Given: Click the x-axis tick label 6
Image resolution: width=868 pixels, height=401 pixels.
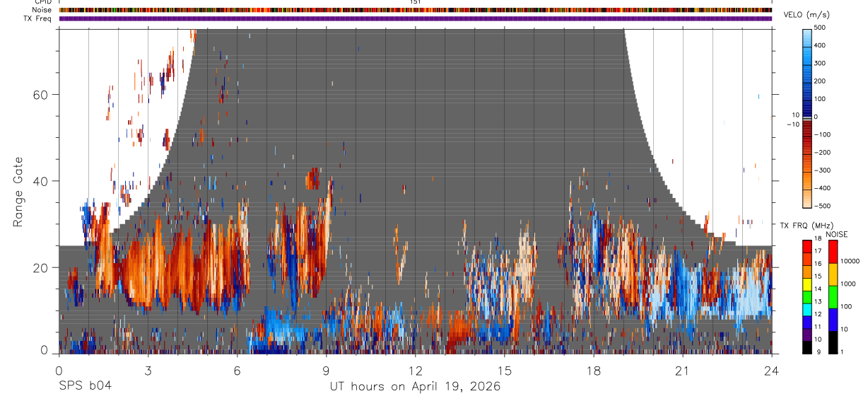Looking at the screenshot, I should click(x=237, y=370).
